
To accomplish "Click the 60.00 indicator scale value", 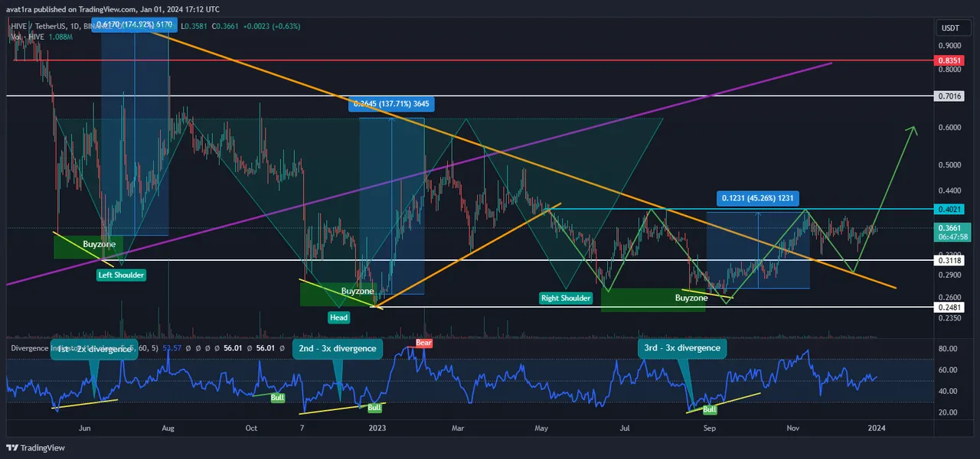I will (946, 370).
